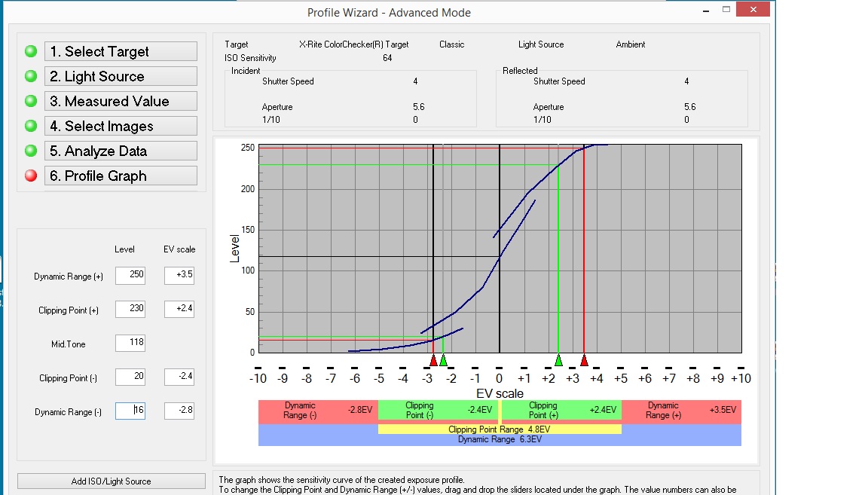Click the green Clipping Point (-) -2.4EV bar

(x=438, y=411)
